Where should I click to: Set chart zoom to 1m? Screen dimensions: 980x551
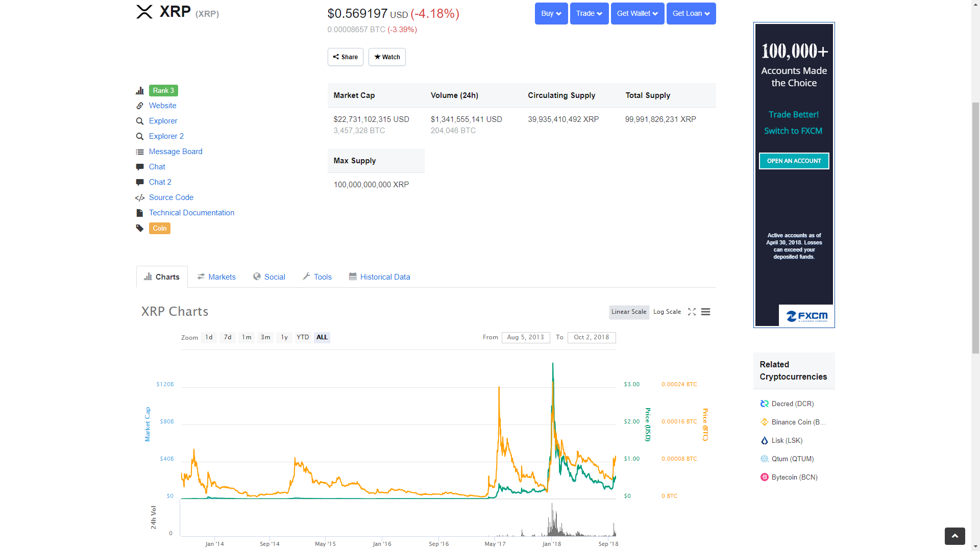247,337
